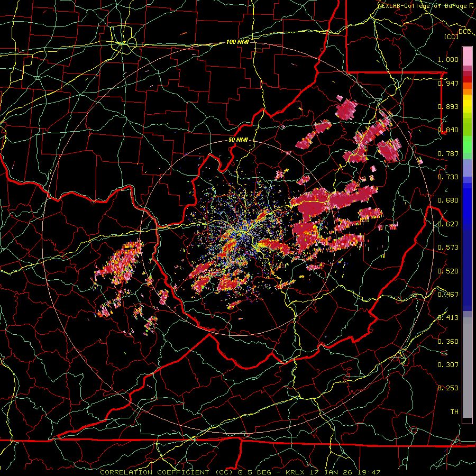Click the 0.253 legend value
This screenshot has height=476, width=476.
tap(448, 388)
